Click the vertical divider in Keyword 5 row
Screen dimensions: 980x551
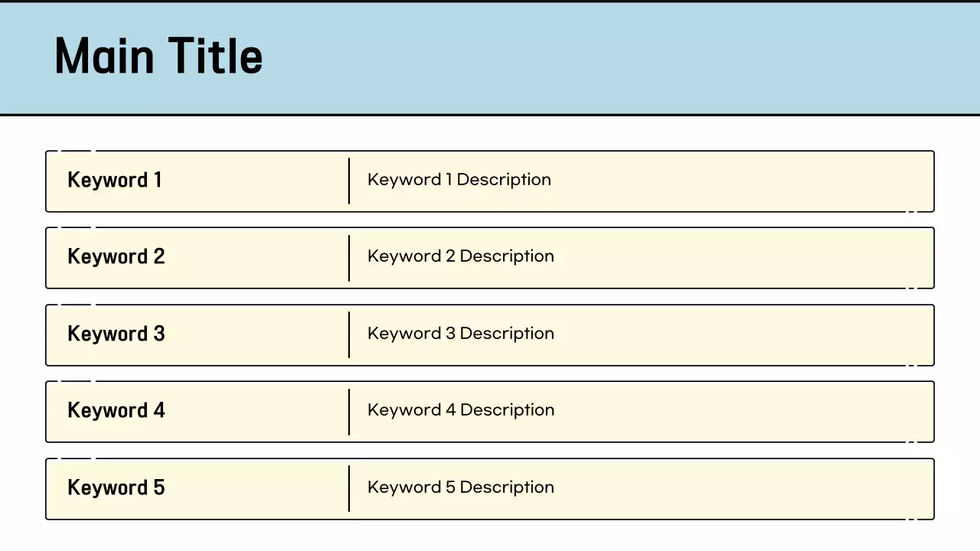349,488
